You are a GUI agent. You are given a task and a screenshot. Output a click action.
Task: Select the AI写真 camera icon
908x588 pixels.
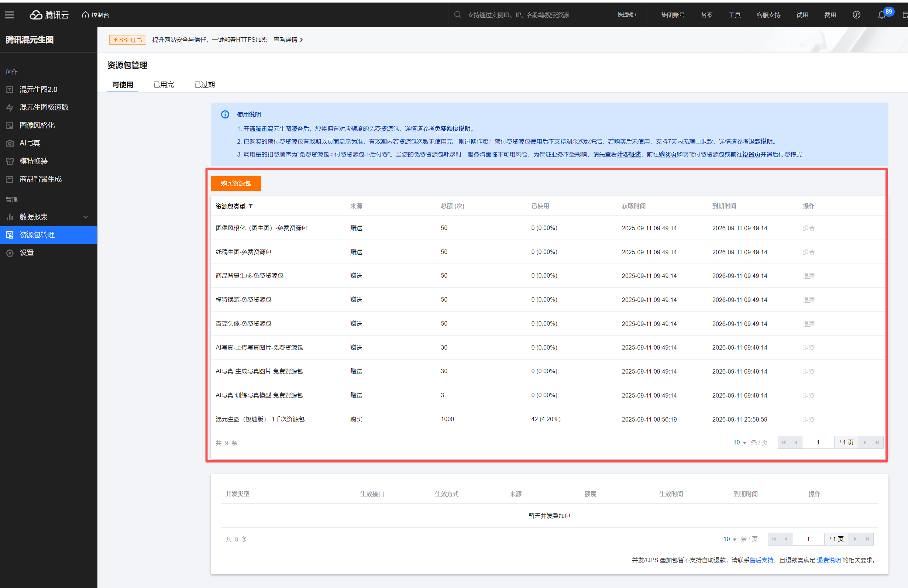point(10,144)
